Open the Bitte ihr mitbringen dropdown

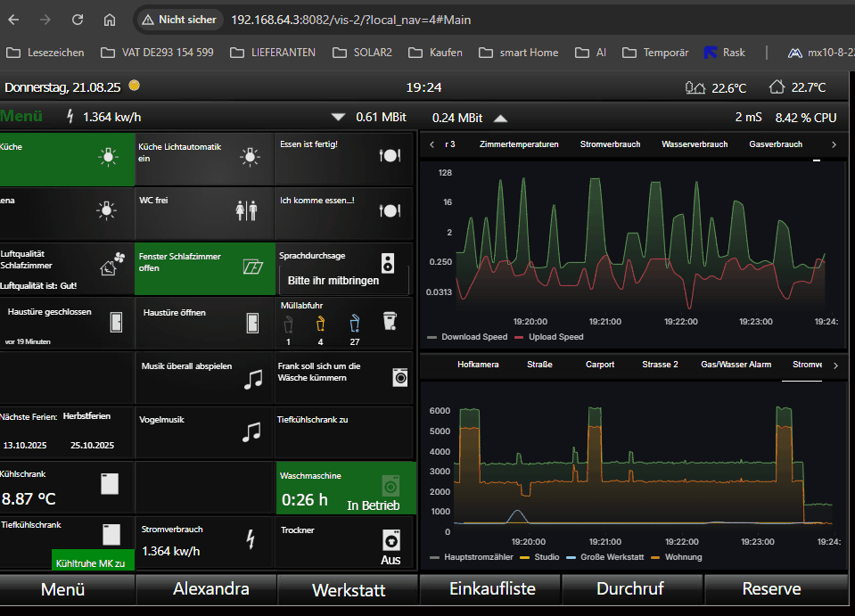click(342, 280)
